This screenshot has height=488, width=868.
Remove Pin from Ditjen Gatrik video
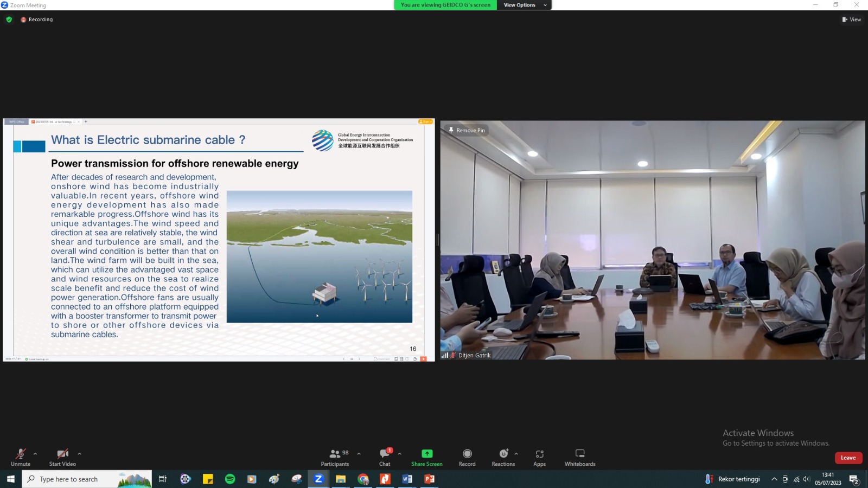467,130
